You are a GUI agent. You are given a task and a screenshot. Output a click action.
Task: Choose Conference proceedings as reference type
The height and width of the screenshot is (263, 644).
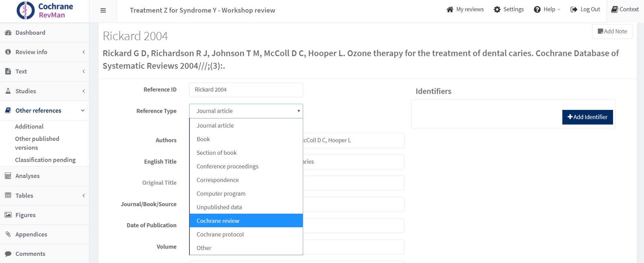coord(227,166)
